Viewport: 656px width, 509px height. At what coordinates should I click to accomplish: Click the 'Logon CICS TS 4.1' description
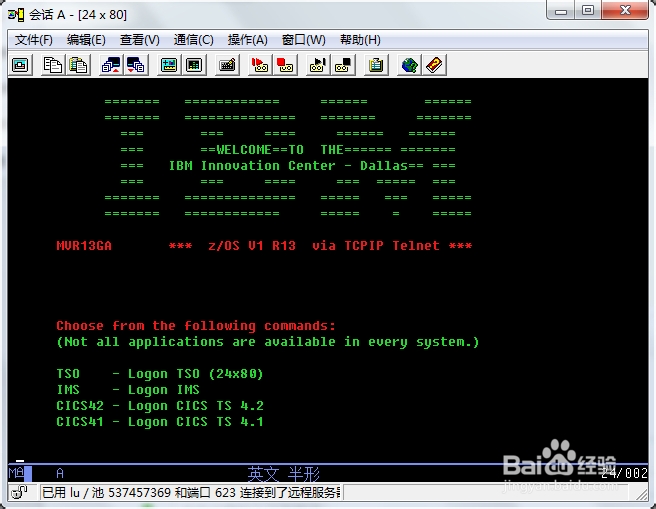click(x=195, y=422)
